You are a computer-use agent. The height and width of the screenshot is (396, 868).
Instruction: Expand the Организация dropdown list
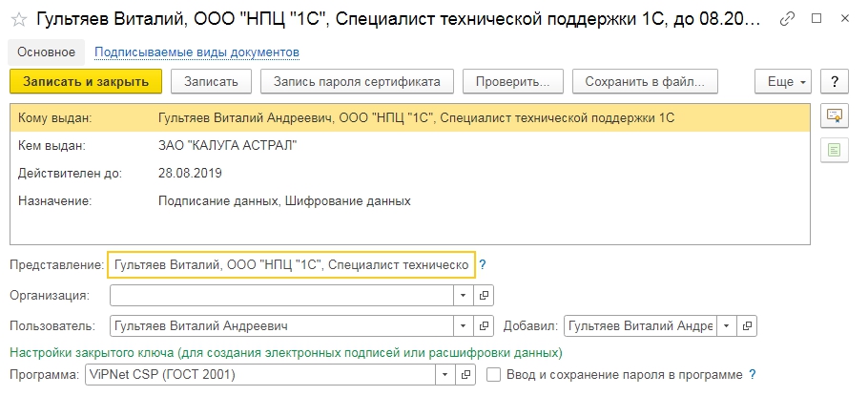pos(464,295)
